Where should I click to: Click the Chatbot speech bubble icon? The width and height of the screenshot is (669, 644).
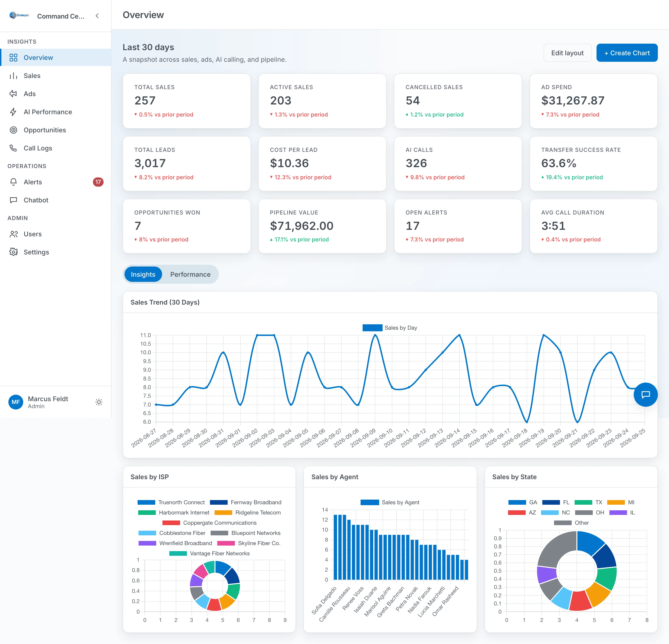(x=13, y=200)
